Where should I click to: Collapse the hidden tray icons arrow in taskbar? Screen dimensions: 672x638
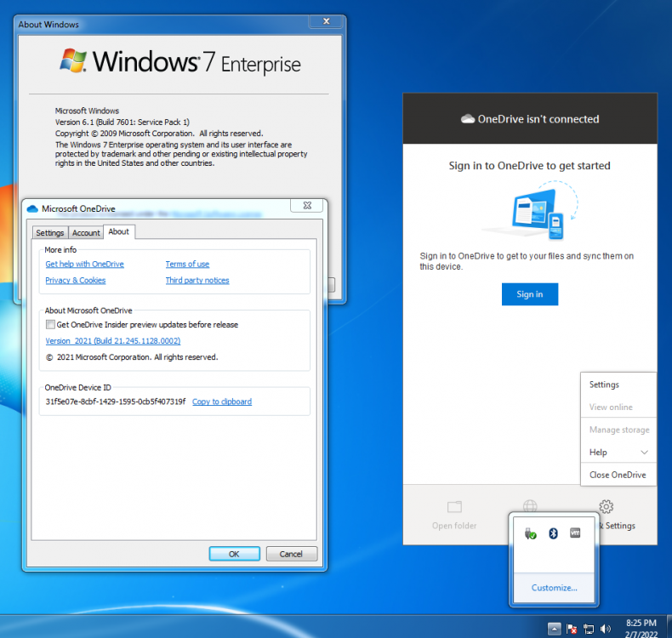[554, 629]
